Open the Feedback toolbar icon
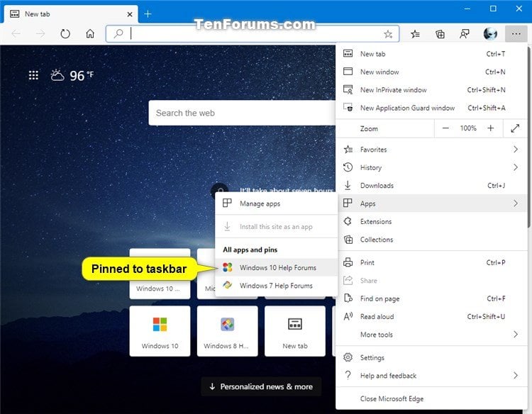The image size is (532, 414). pos(465,34)
